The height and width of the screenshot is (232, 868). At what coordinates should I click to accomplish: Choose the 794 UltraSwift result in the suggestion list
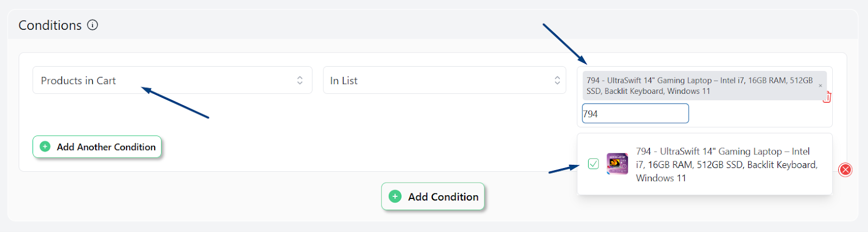coord(705,164)
